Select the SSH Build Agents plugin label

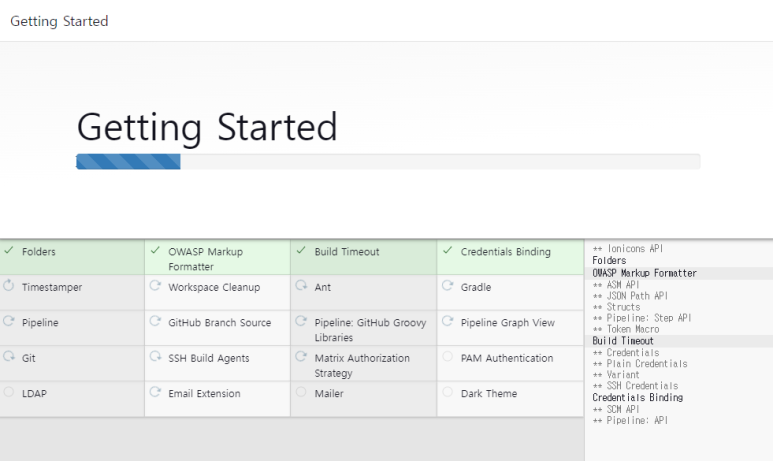[209, 358]
